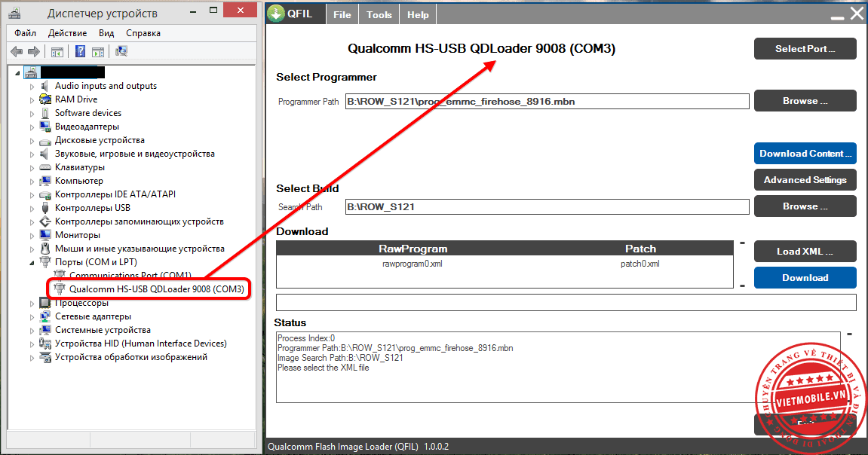Click the Мониторы monitors device icon
Screen dimensions: 868x455
pos(44,234)
